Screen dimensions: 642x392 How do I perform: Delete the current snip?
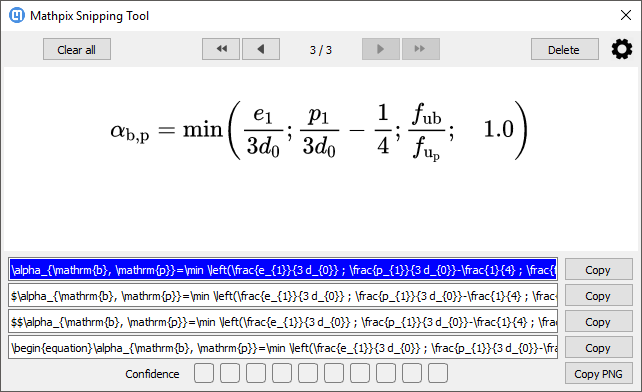pos(565,50)
